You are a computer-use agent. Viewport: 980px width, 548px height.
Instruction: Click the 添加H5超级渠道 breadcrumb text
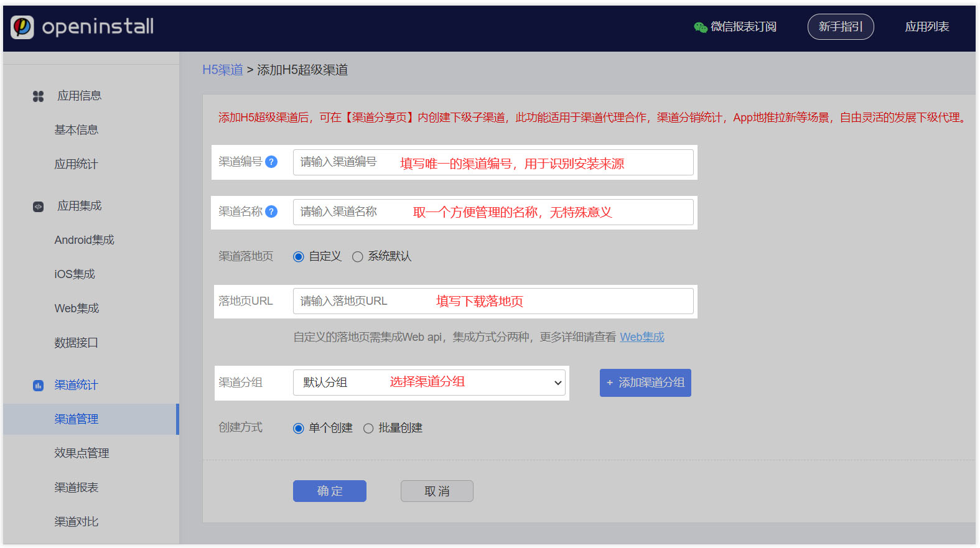pyautogui.click(x=302, y=70)
